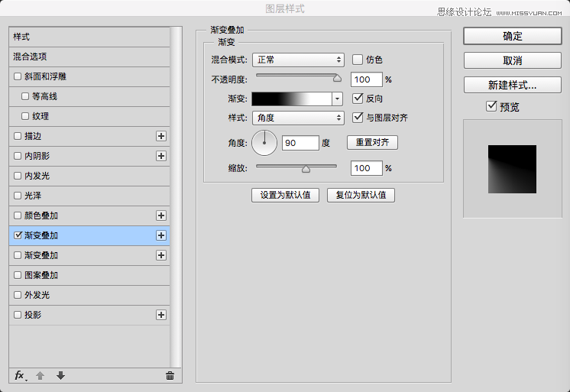This screenshot has width=570, height=392.
Task: Enable 斜面和浮雕 checkbox
Action: pos(18,76)
